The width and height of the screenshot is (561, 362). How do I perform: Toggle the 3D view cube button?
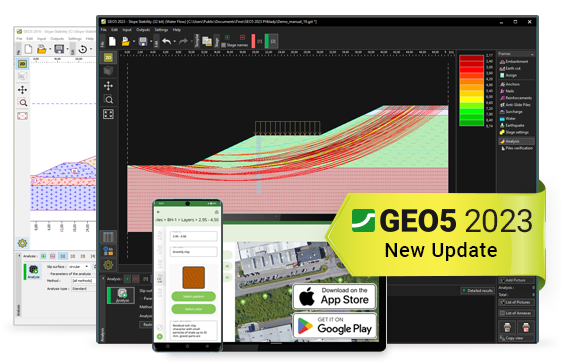(x=108, y=71)
